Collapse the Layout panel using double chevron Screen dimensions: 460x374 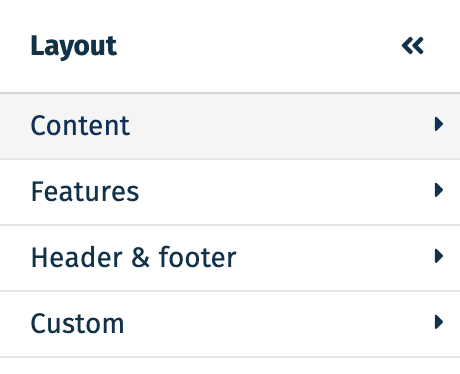click(x=412, y=46)
